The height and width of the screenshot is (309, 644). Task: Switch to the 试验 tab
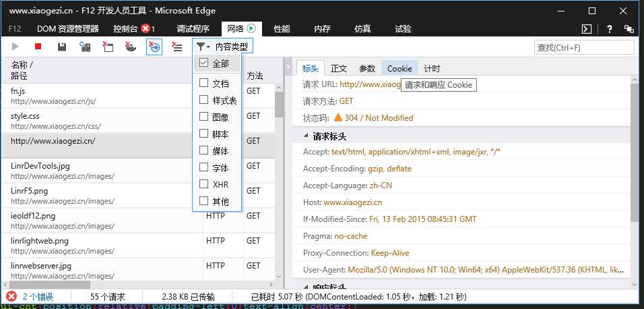click(x=403, y=29)
